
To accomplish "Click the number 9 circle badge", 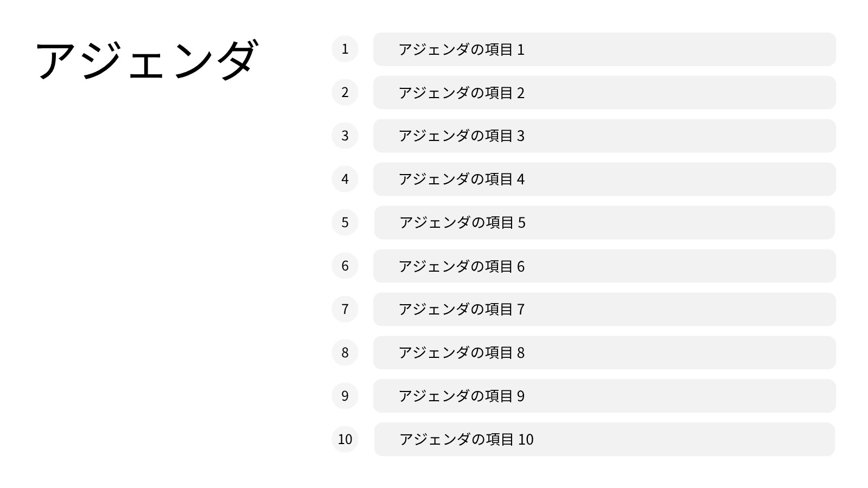I will [x=345, y=396].
